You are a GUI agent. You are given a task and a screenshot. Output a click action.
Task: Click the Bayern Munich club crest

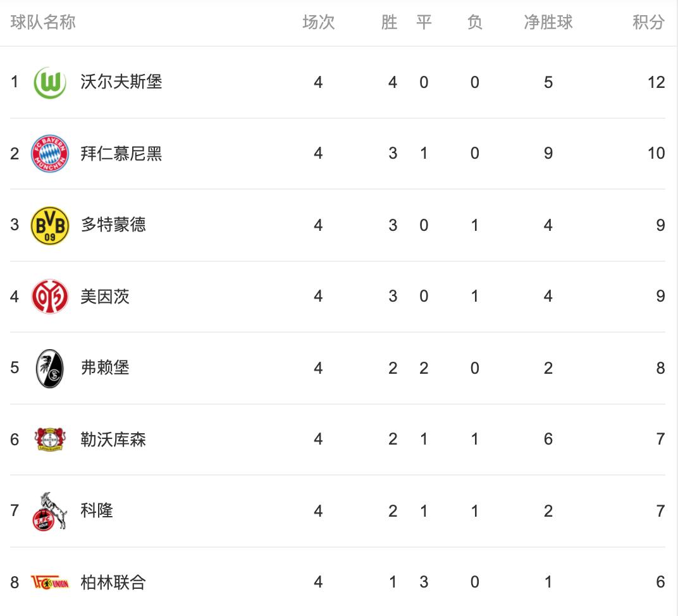tap(50, 153)
